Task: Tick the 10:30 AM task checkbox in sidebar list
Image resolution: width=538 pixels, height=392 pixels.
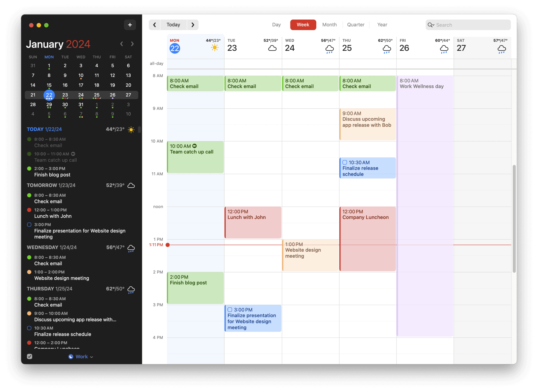Action: [29, 328]
